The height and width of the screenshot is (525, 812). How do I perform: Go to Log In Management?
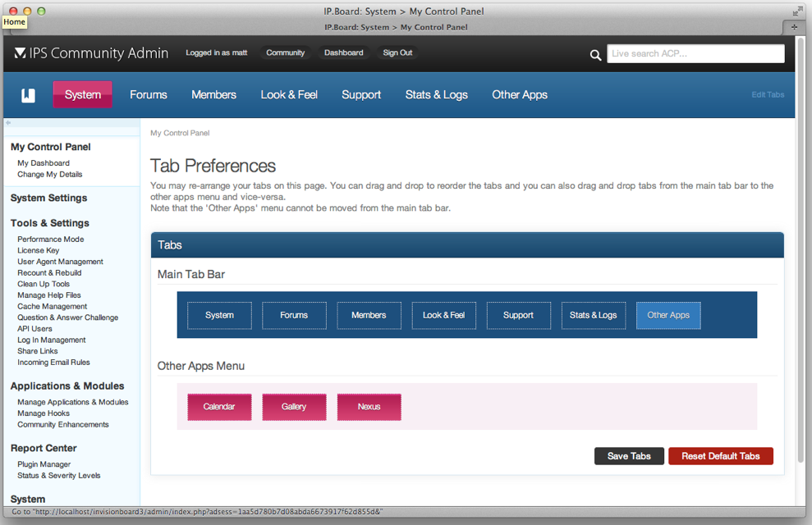pyautogui.click(x=52, y=340)
